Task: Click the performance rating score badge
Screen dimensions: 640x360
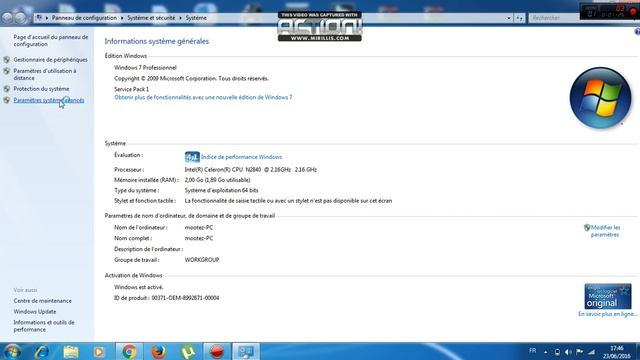Action: pos(192,157)
